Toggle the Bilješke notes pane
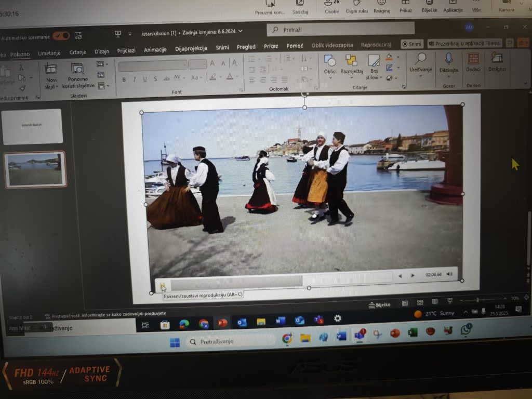Image resolution: width=532 pixels, height=399 pixels. point(379,304)
